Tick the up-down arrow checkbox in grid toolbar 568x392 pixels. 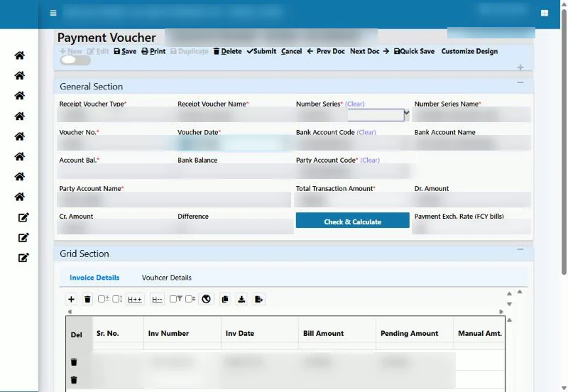pos(117,299)
